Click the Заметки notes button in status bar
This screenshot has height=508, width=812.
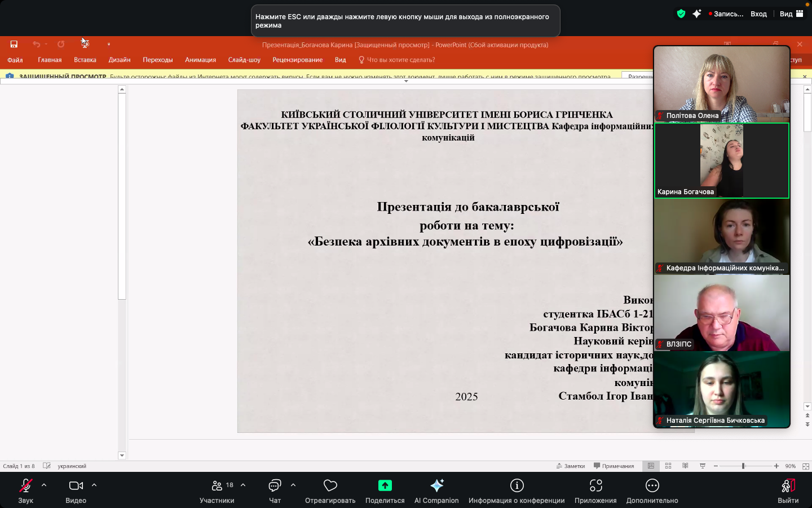coord(571,466)
